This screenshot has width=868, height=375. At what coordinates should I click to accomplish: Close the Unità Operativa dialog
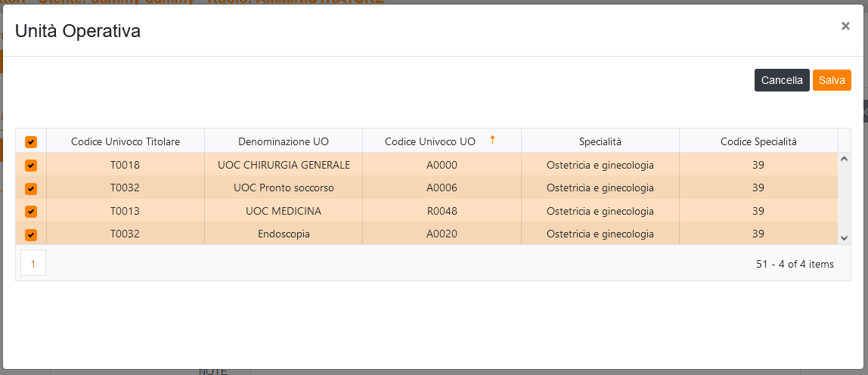[x=845, y=26]
